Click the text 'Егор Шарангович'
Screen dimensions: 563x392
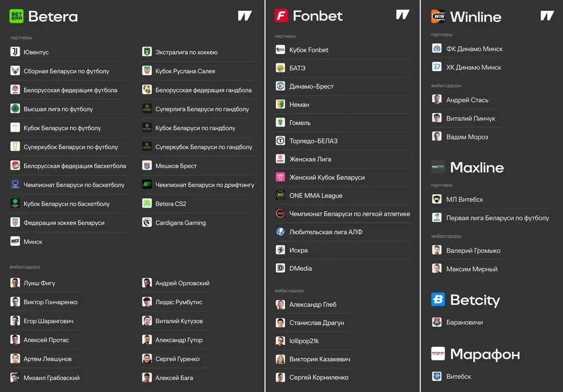[x=48, y=321]
